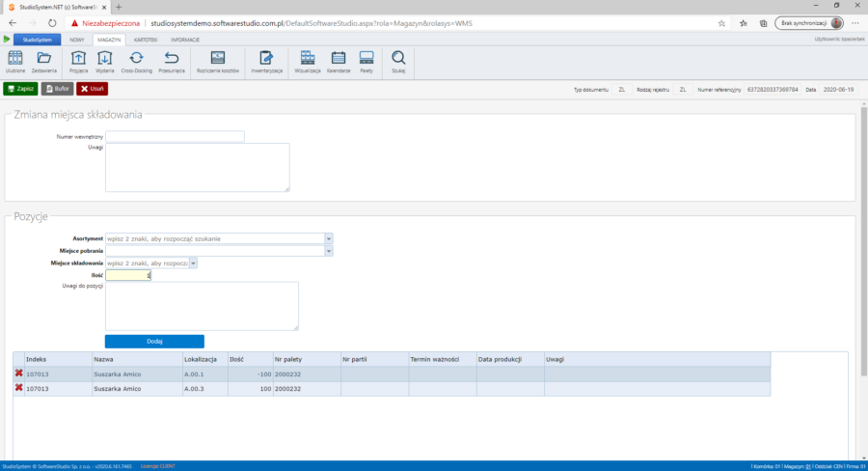Expand the Miejsce składowania dropdown arrow
Image resolution: width=868 pixels, height=471 pixels.
click(193, 263)
